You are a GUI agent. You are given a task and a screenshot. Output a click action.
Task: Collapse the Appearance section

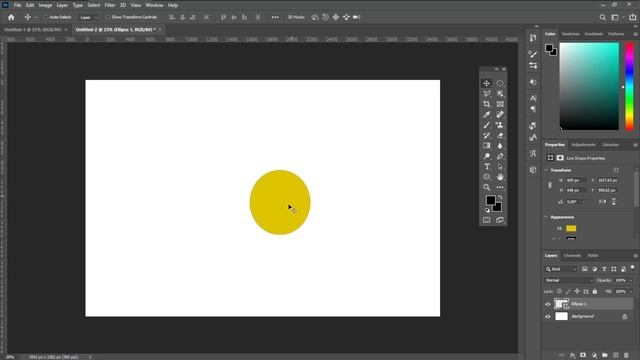click(547, 217)
